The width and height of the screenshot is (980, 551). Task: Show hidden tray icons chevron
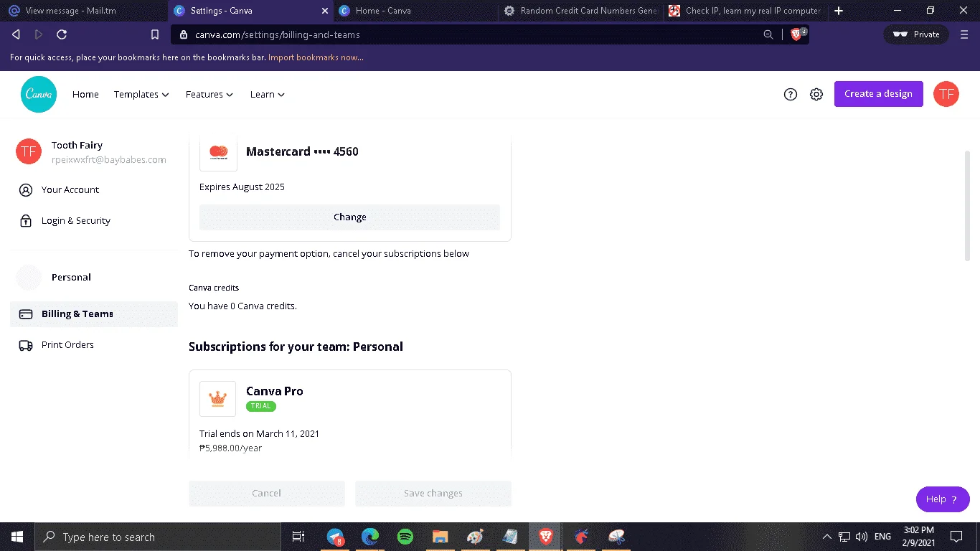tap(827, 537)
